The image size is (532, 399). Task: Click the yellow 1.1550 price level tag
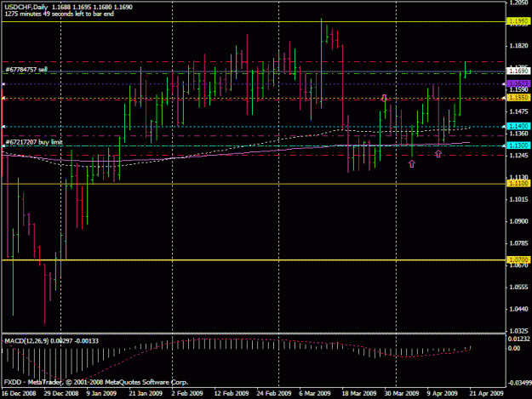[518, 98]
